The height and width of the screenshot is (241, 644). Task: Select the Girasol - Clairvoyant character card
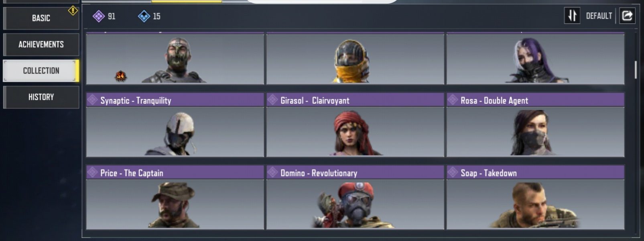click(355, 125)
